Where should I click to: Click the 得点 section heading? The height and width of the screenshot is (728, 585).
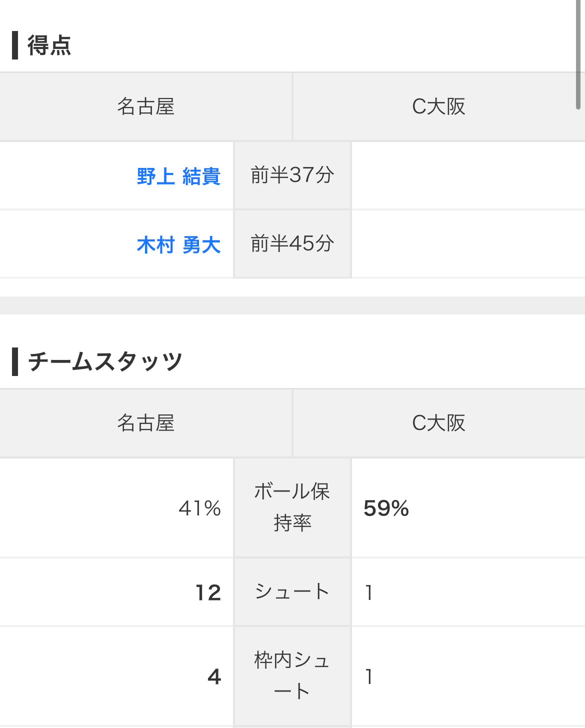click(49, 45)
